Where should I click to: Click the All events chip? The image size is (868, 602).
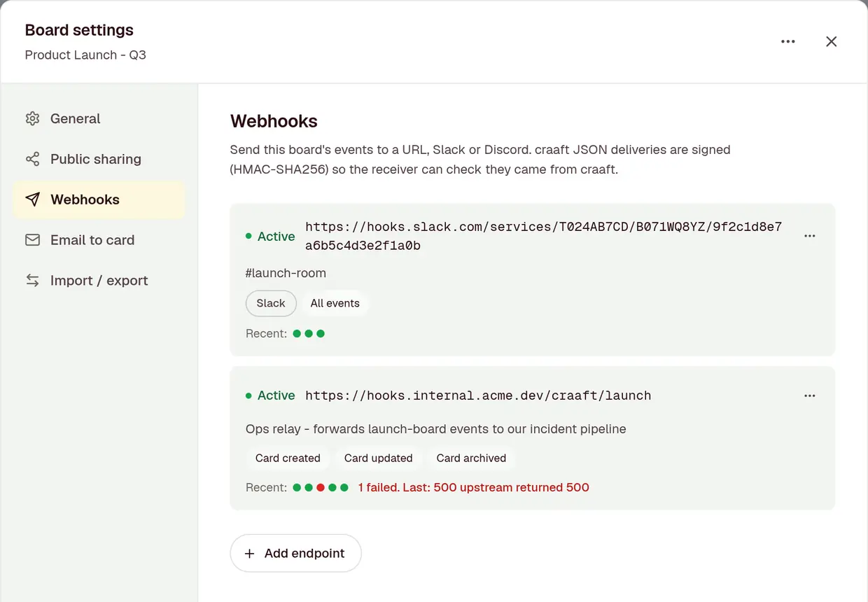335,303
